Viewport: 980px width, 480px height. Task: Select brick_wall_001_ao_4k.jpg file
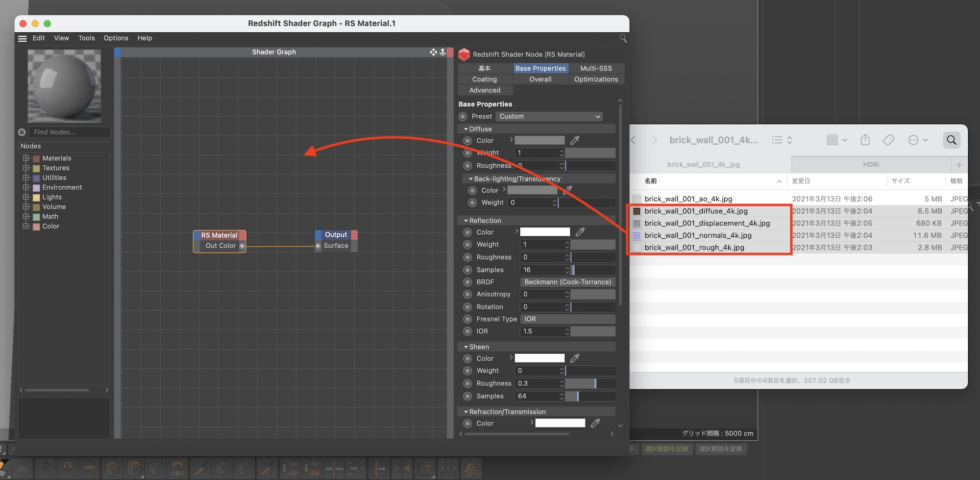click(688, 199)
